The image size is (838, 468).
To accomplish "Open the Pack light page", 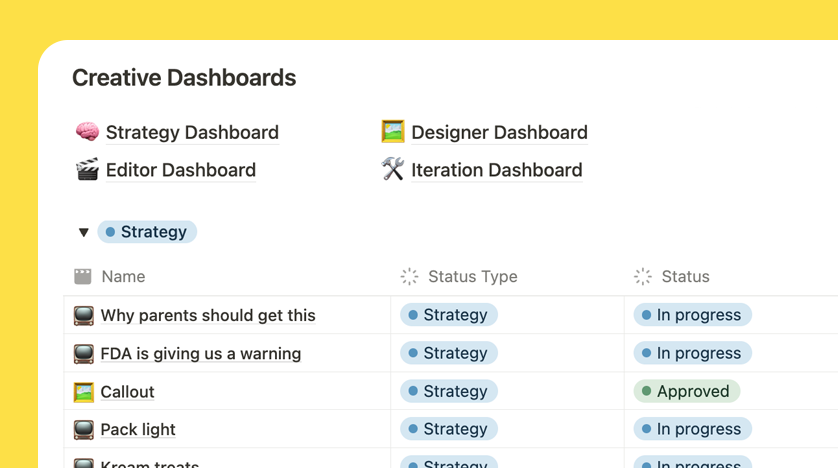I will [138, 430].
